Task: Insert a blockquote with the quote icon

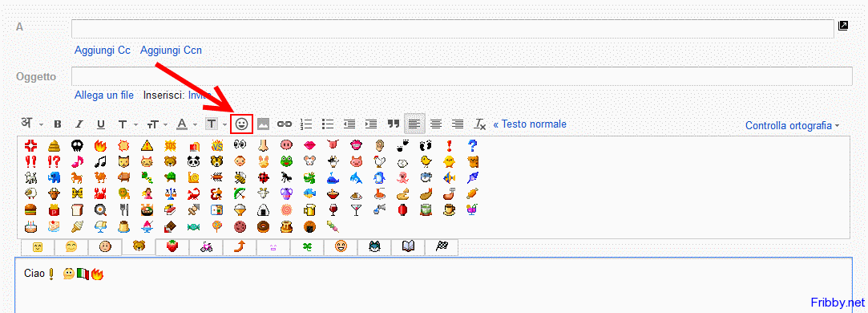Action: pyautogui.click(x=393, y=124)
